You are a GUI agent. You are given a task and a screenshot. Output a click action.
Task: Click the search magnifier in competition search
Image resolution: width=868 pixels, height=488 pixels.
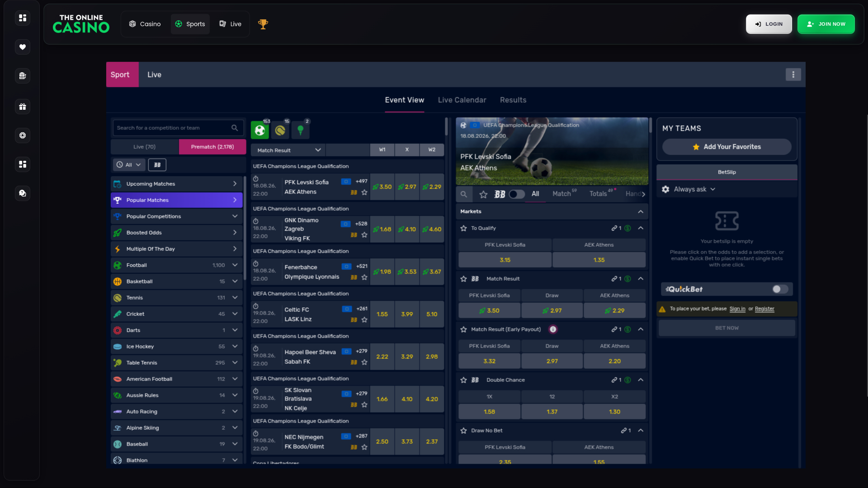pos(235,128)
